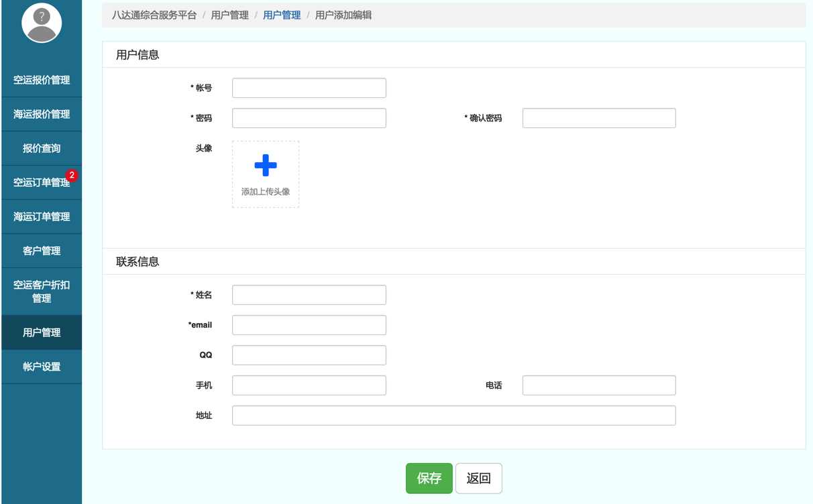
Task: Click into the 密码 field
Action: [x=309, y=118]
